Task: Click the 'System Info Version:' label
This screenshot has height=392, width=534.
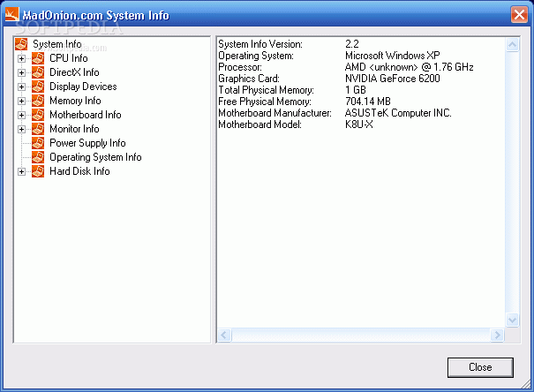Action: pyautogui.click(x=260, y=44)
